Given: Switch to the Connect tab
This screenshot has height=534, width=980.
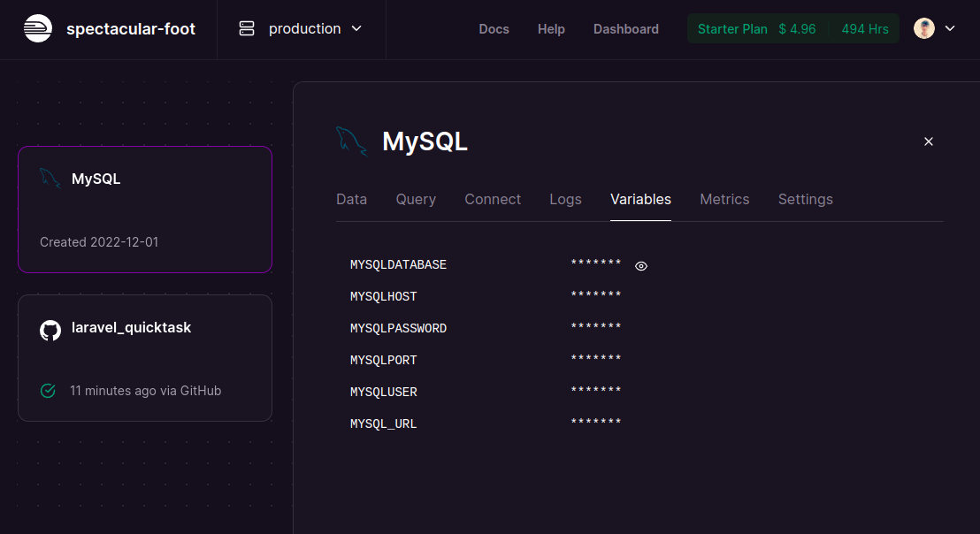Looking at the screenshot, I should coord(493,199).
